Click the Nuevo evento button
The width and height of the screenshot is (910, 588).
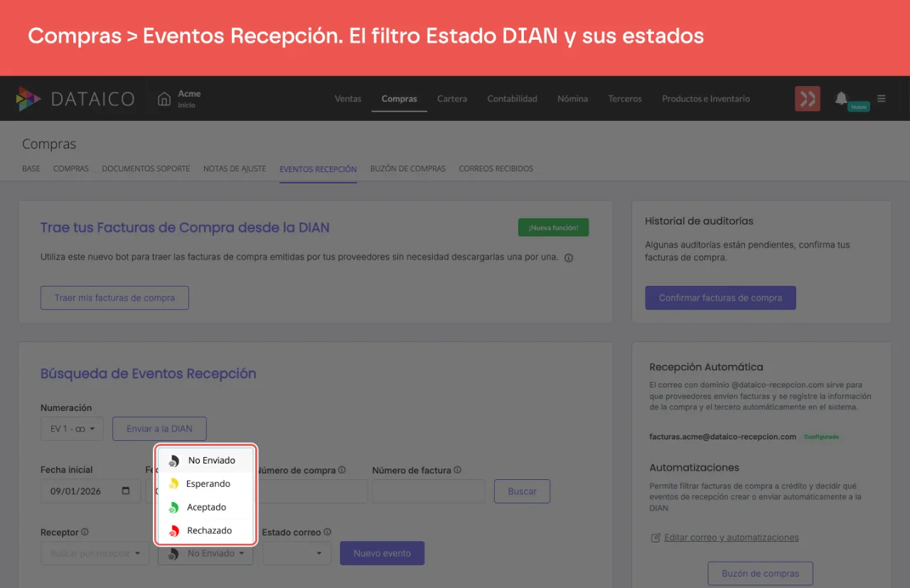pyautogui.click(x=382, y=553)
